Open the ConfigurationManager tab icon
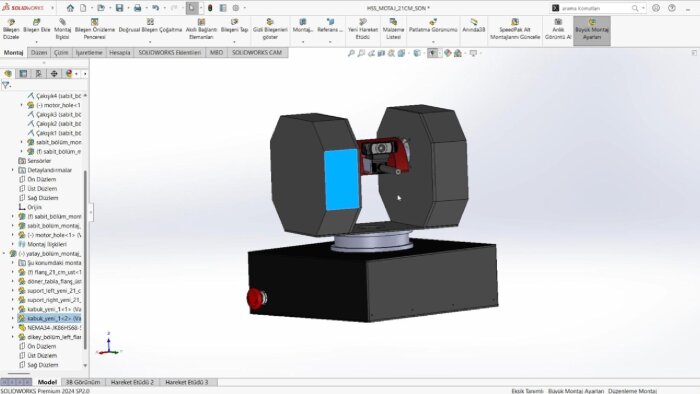The width and height of the screenshot is (700, 394). click(x=39, y=74)
